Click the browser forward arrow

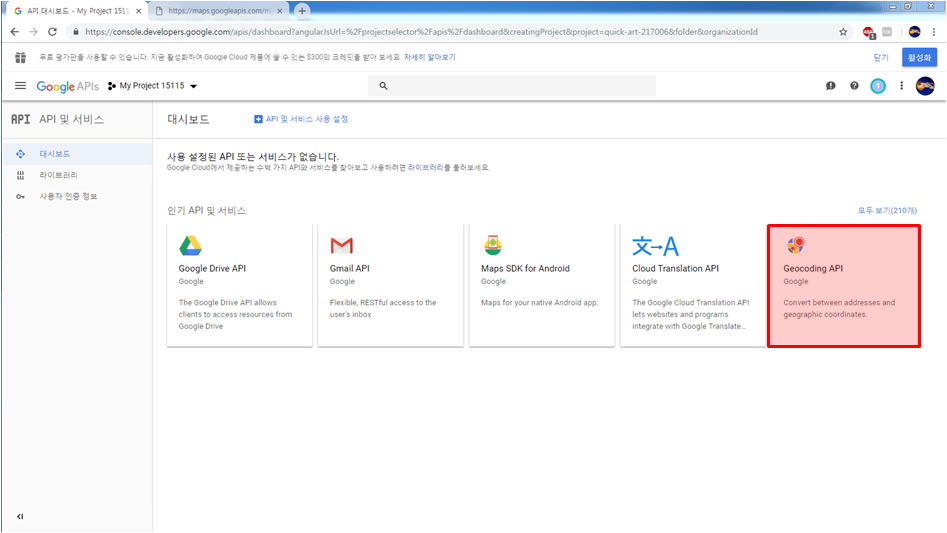tap(33, 32)
